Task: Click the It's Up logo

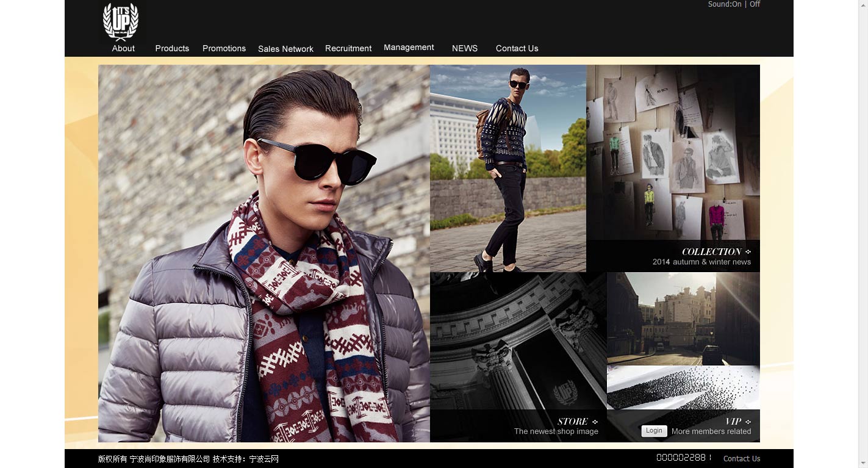Action: (121, 21)
